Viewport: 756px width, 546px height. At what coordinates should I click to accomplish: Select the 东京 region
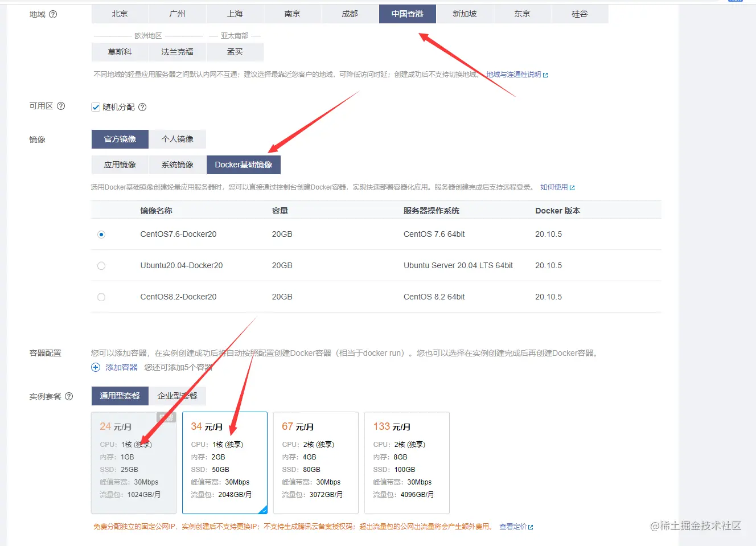coord(521,14)
